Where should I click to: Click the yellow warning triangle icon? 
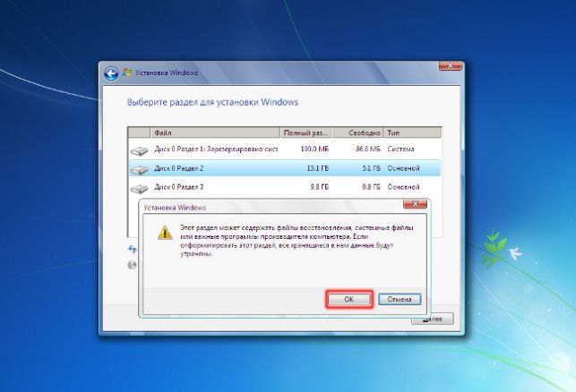coord(165,233)
